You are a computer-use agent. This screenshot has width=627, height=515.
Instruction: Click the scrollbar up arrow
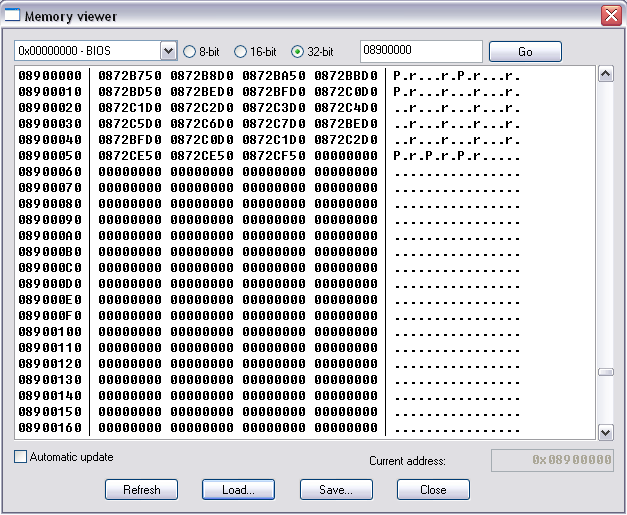[x=605, y=75]
